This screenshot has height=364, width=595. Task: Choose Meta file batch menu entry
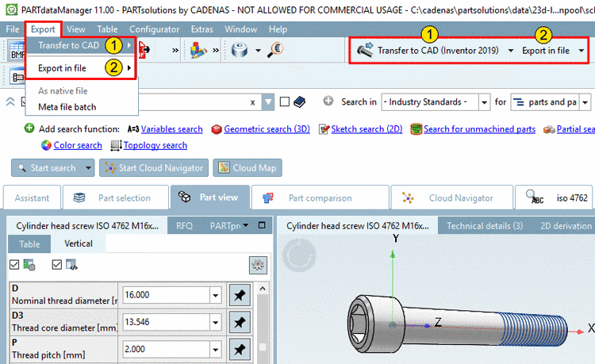tap(67, 107)
